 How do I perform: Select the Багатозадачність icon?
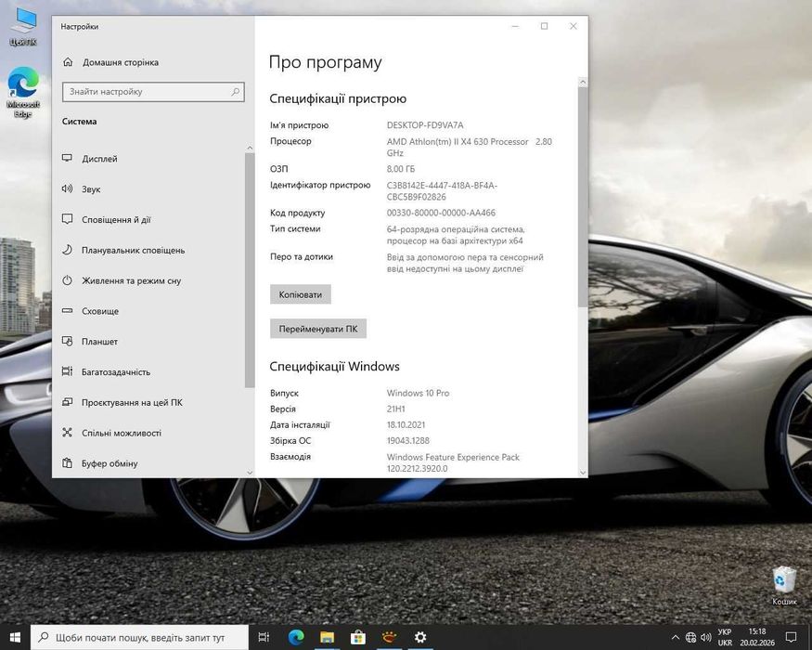pyautogui.click(x=68, y=371)
